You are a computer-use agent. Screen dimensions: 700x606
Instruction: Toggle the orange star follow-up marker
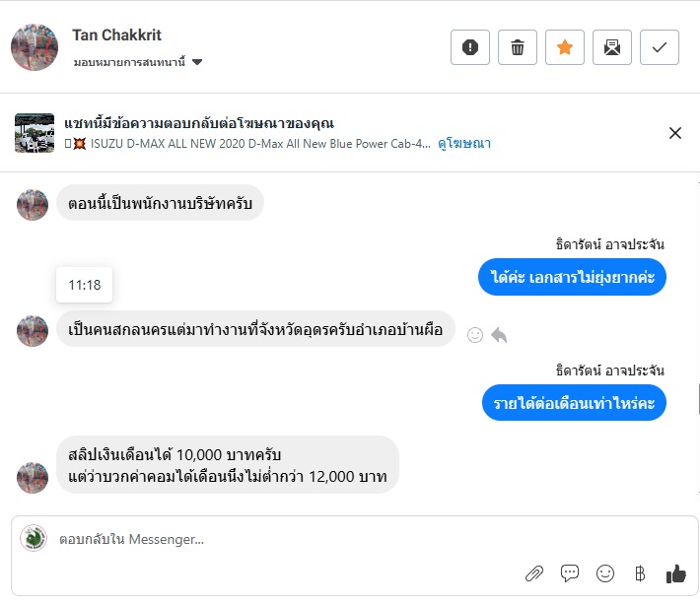[x=565, y=47]
